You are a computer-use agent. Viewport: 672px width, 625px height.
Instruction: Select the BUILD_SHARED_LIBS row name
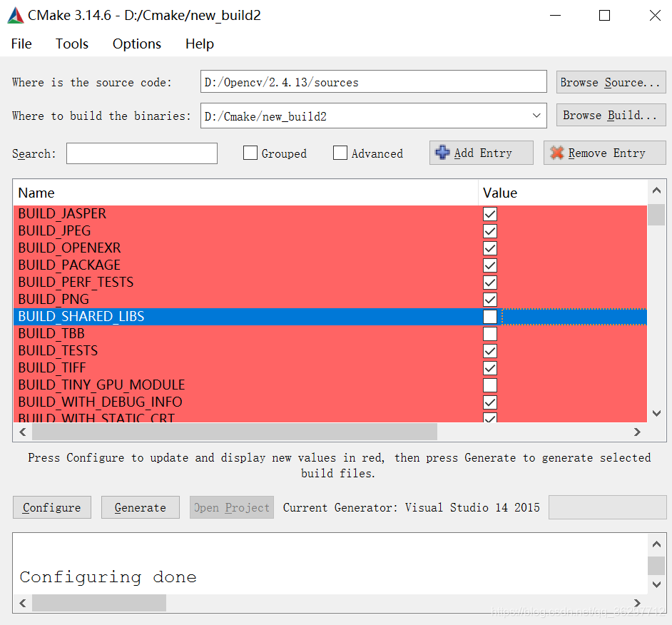click(x=81, y=316)
